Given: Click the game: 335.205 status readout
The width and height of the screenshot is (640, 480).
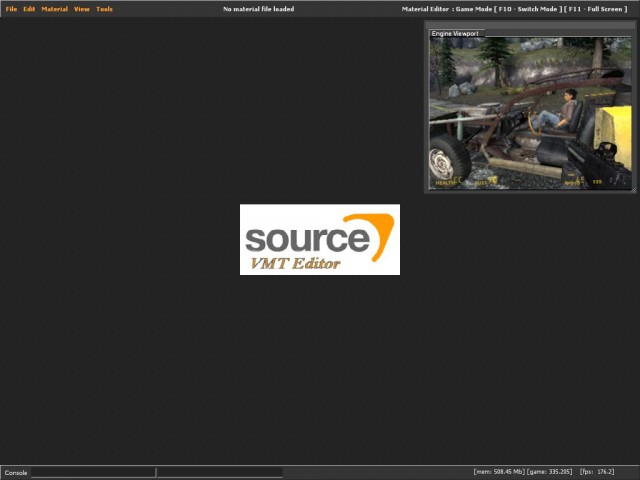Looking at the screenshot, I should coord(549,472).
